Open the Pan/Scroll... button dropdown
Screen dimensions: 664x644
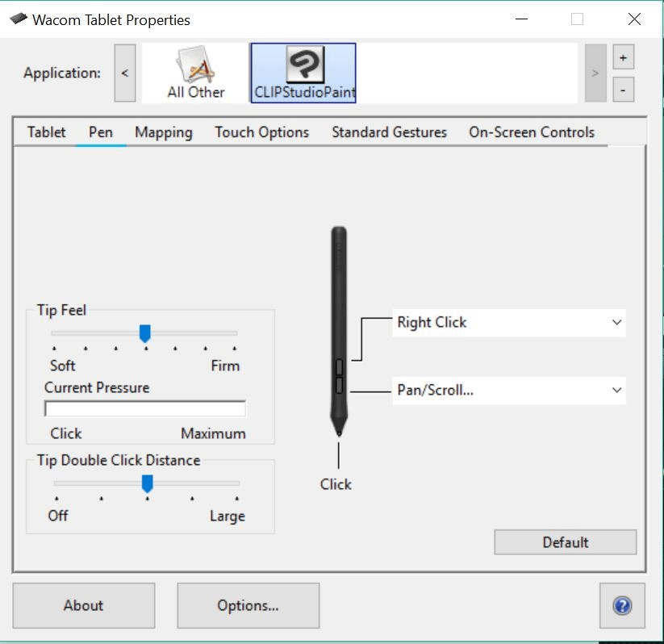pyautogui.click(x=509, y=391)
